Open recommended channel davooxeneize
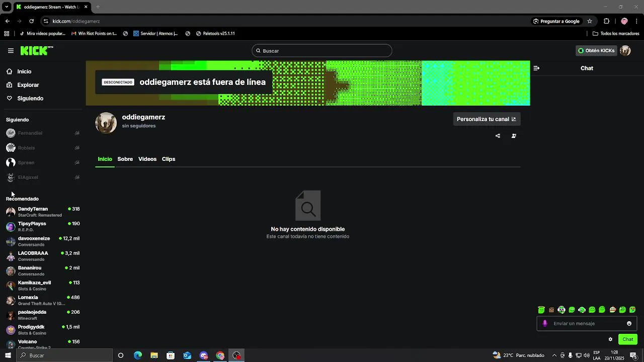The width and height of the screenshot is (644, 362). coord(43,241)
